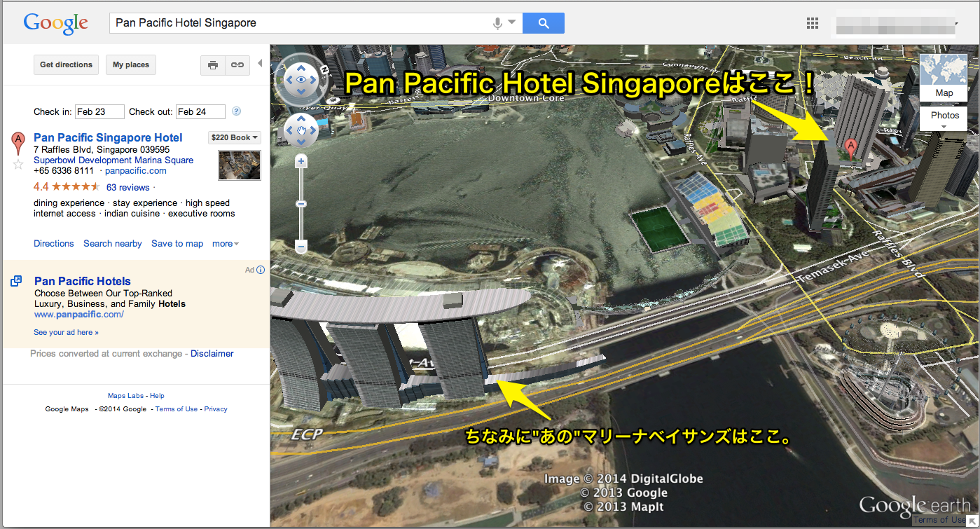The height and width of the screenshot is (529, 980).
Task: Open Superbowl Development Marina Square link
Action: [x=113, y=160]
